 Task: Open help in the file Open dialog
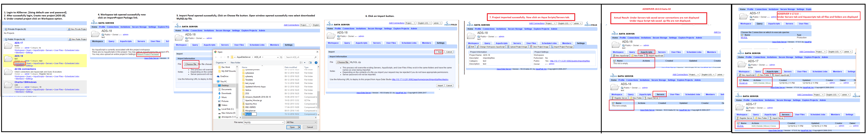[316, 63]
